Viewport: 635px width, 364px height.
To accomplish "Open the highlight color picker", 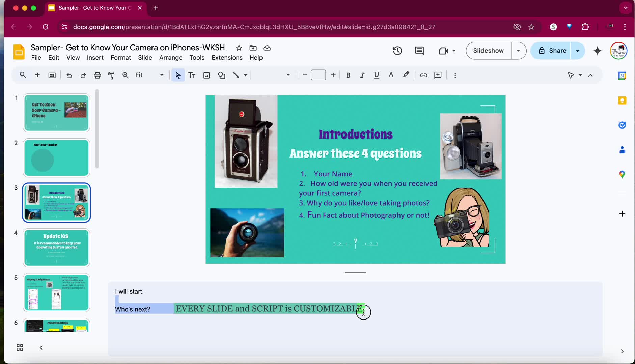I will point(406,75).
